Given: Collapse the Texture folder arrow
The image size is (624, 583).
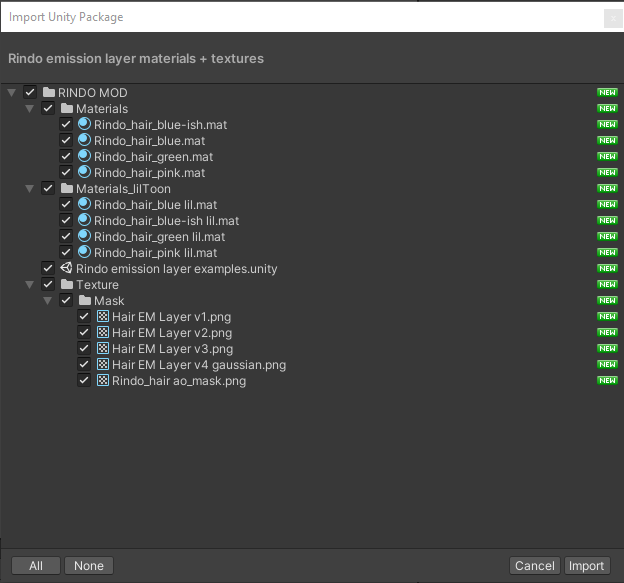Looking at the screenshot, I should click(29, 285).
